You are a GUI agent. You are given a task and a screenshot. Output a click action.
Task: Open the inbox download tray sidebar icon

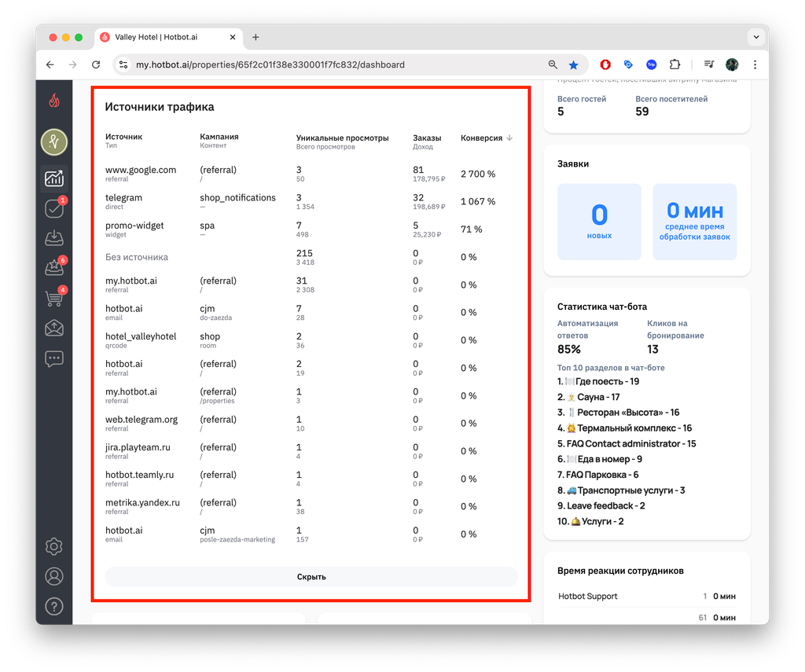coord(54,237)
